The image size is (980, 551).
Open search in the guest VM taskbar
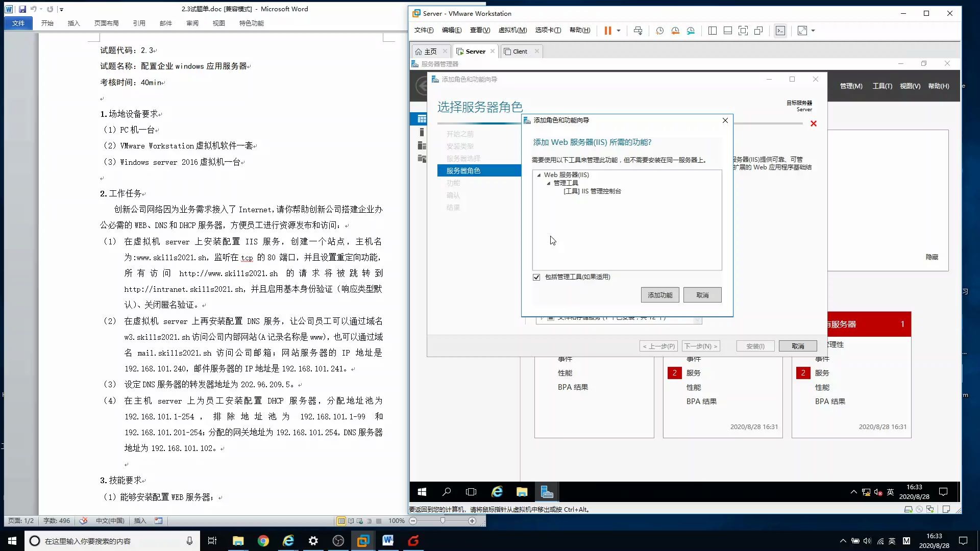point(447,492)
